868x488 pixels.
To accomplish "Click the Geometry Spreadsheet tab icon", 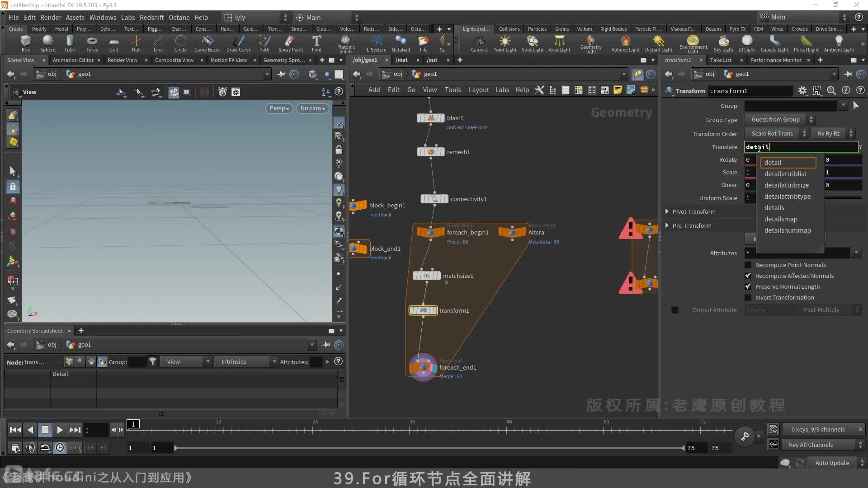I will point(34,330).
